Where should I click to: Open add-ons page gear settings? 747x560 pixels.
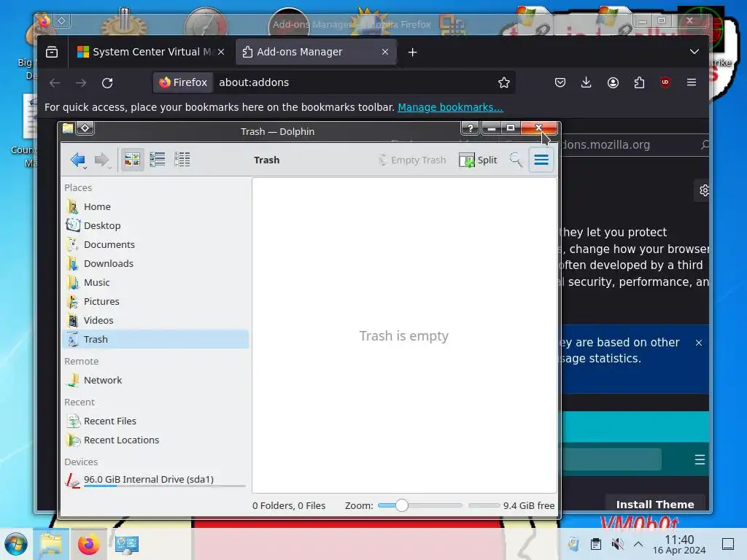[x=703, y=191]
